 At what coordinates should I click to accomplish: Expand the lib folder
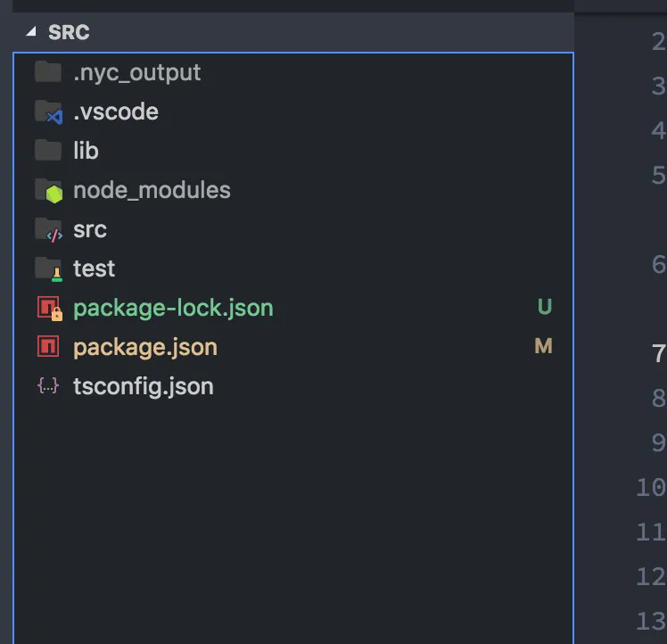(x=86, y=151)
